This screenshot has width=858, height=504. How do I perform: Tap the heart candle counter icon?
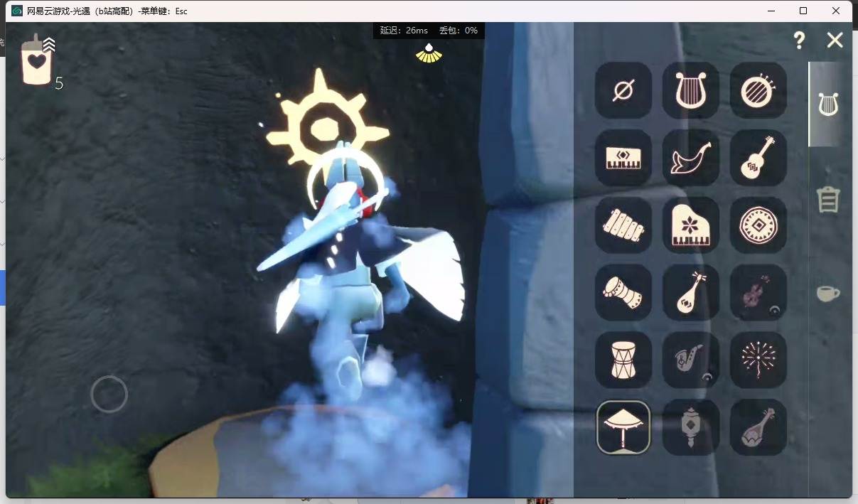(x=38, y=60)
